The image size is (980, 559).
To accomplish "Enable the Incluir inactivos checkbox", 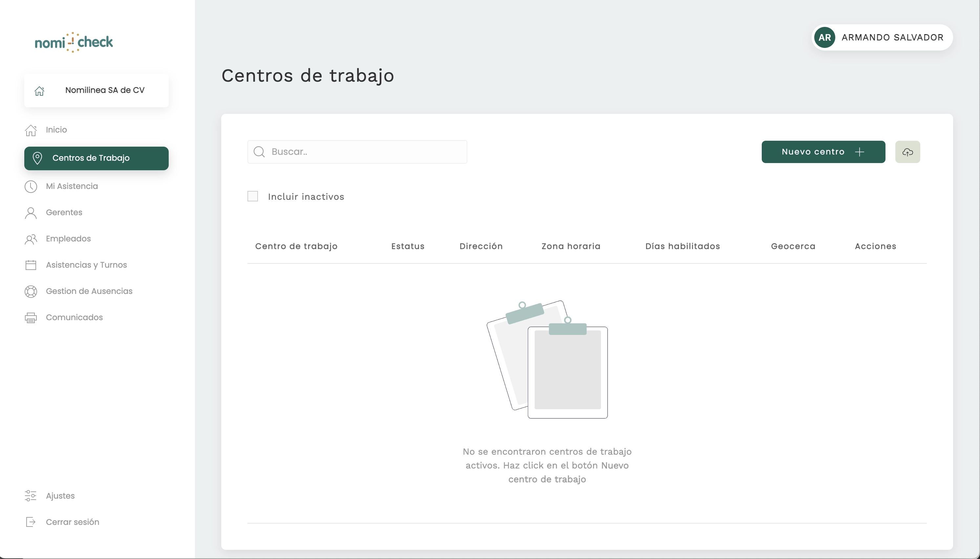I will click(253, 197).
